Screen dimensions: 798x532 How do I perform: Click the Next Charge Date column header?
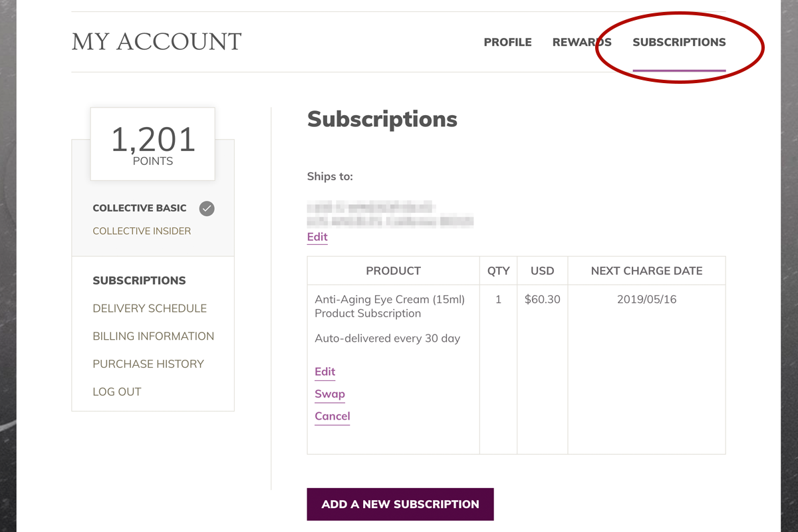[x=646, y=271]
